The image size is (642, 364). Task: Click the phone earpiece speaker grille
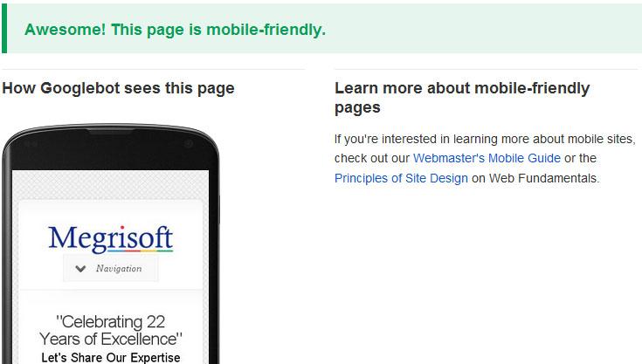click(x=111, y=132)
